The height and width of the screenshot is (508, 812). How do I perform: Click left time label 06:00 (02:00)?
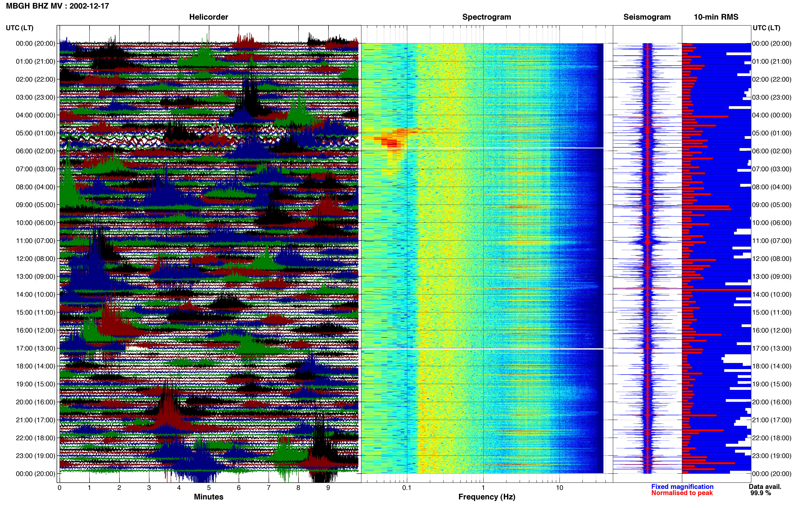tap(36, 151)
